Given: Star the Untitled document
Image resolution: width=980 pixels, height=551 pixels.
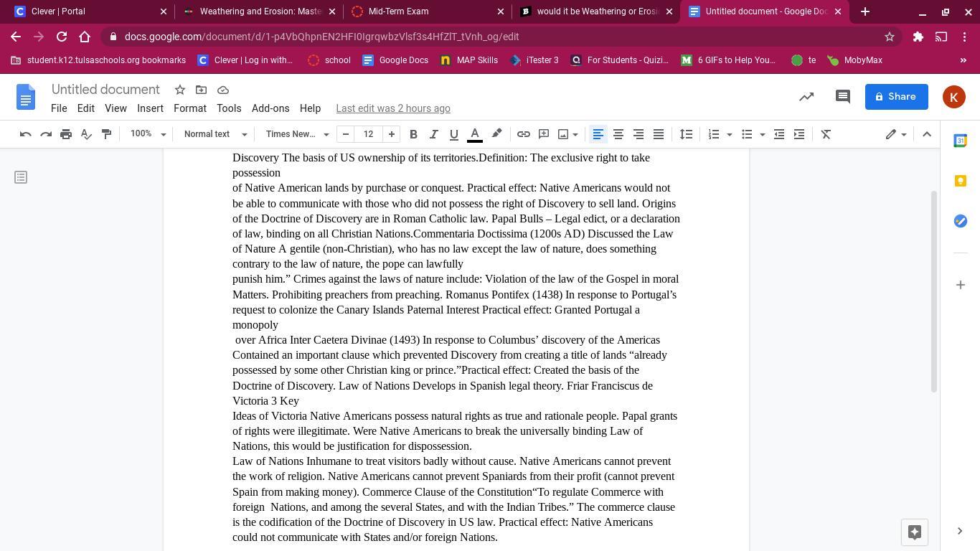Looking at the screenshot, I should [x=180, y=90].
